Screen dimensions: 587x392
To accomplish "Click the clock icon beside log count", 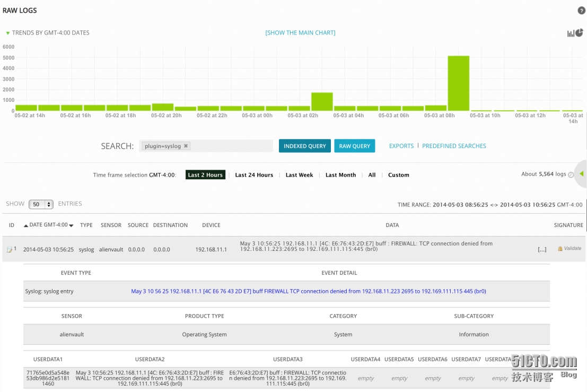I will (x=571, y=175).
